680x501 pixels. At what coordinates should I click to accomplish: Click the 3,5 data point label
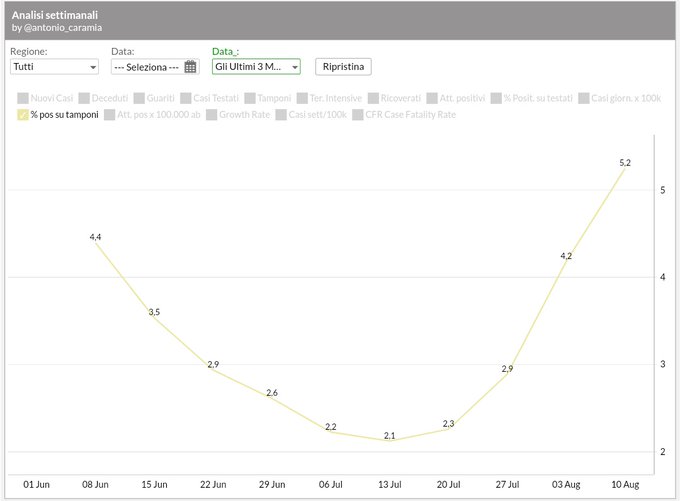(154, 312)
